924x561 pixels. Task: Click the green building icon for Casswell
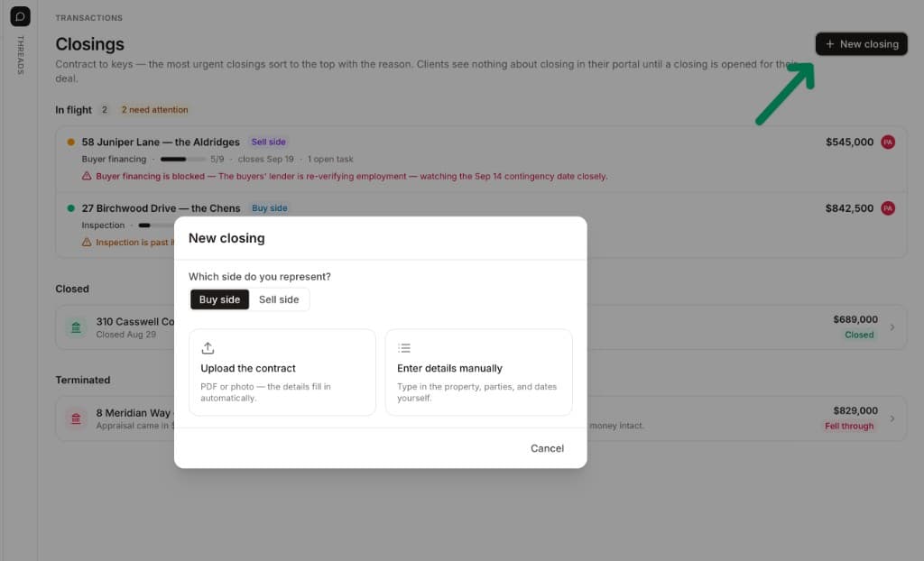[x=76, y=327]
